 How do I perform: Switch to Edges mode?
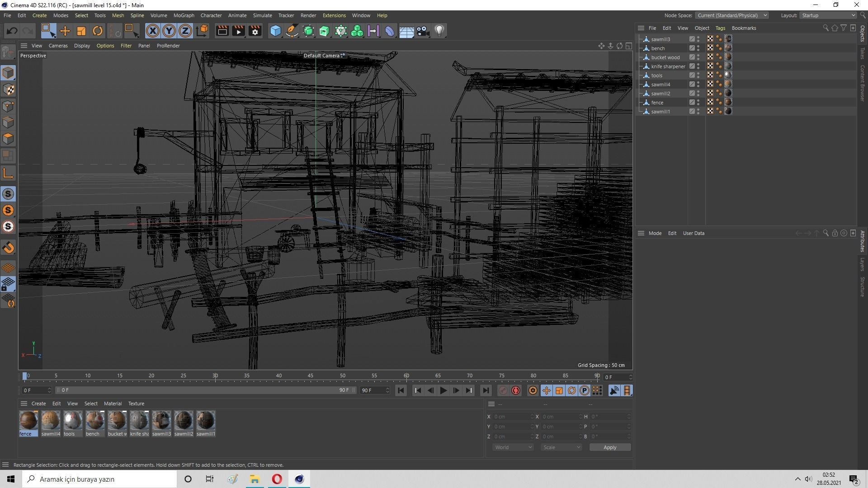[8, 122]
